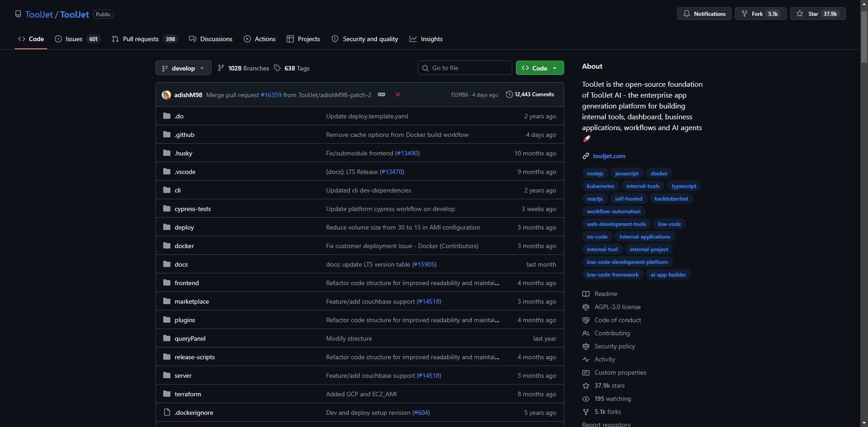This screenshot has height=427, width=868.
Task: Select the kubernetes topic tag
Action: (600, 186)
